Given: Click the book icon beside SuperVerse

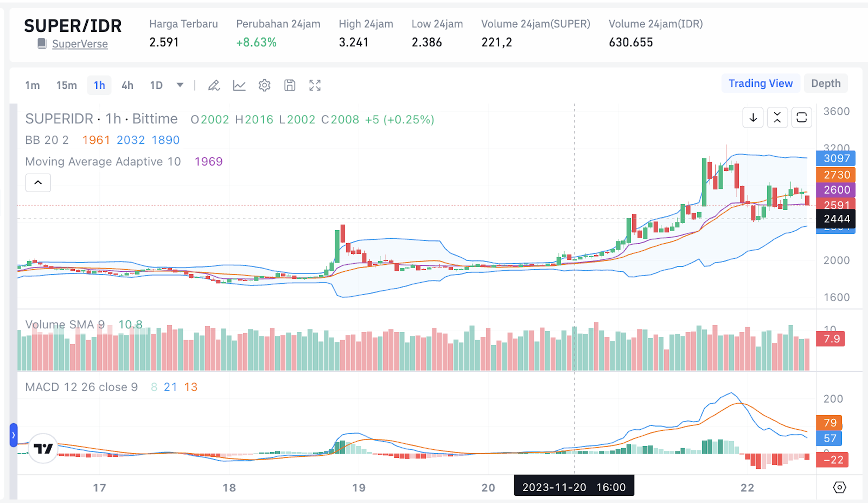Looking at the screenshot, I should 42,44.
